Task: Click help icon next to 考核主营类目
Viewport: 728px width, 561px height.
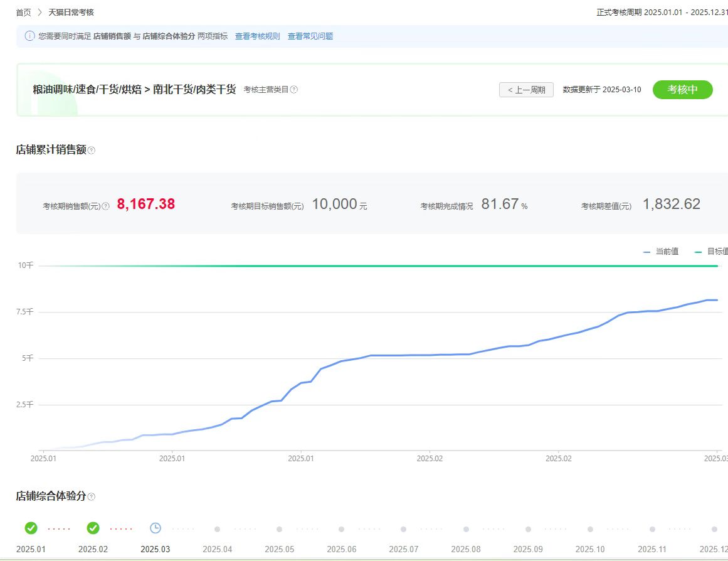Action: click(x=294, y=90)
